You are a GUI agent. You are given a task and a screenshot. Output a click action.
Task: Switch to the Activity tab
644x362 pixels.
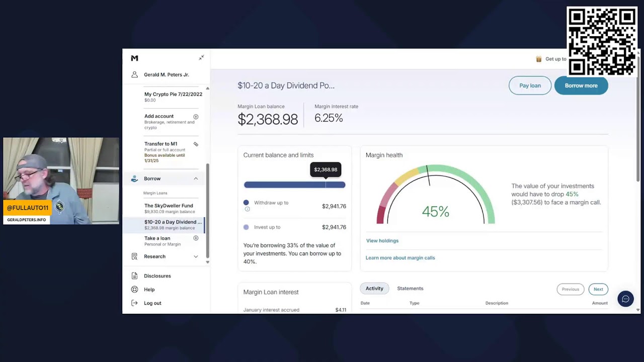[374, 289]
